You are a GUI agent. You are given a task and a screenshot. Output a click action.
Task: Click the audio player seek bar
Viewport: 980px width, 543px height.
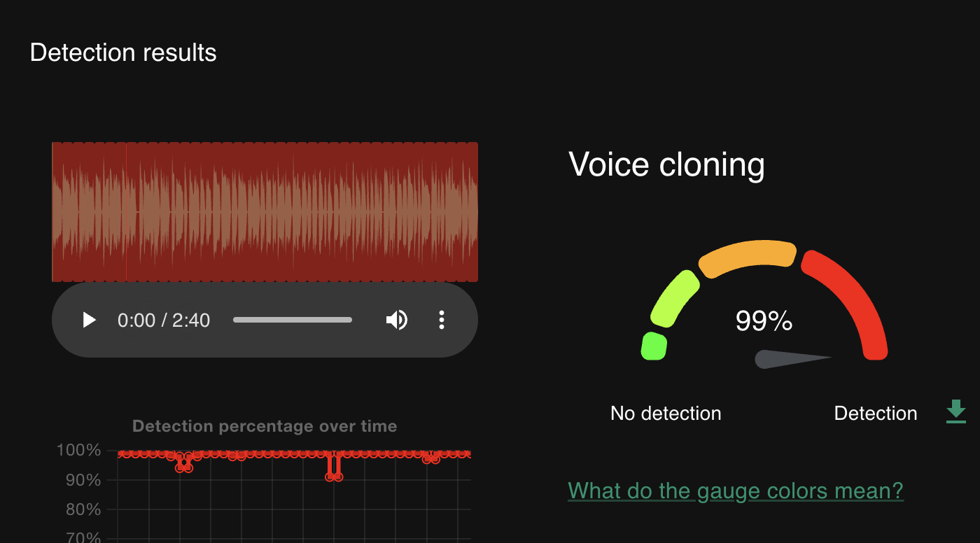pyautogui.click(x=292, y=320)
